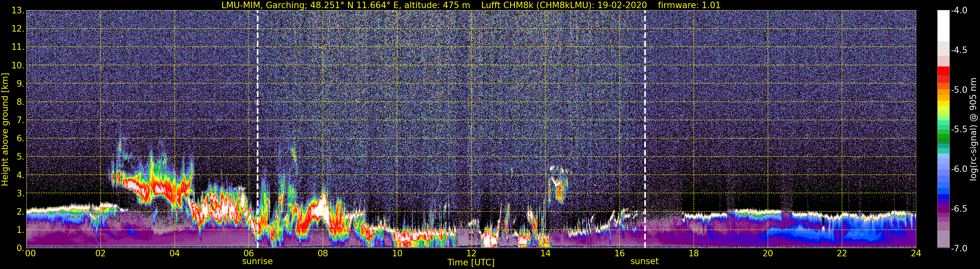
Task: Click the 12 tick on time axis
Action: (471, 253)
